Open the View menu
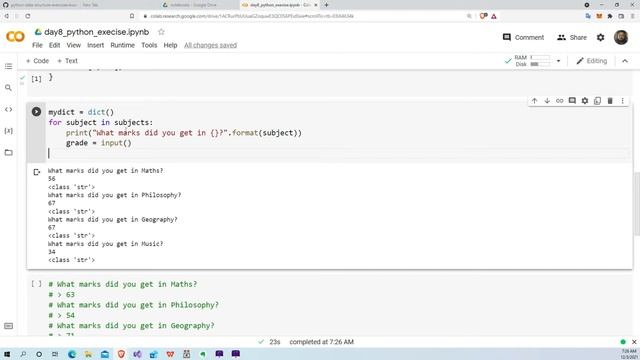Viewport: 640px width, 360px height. click(x=73, y=45)
